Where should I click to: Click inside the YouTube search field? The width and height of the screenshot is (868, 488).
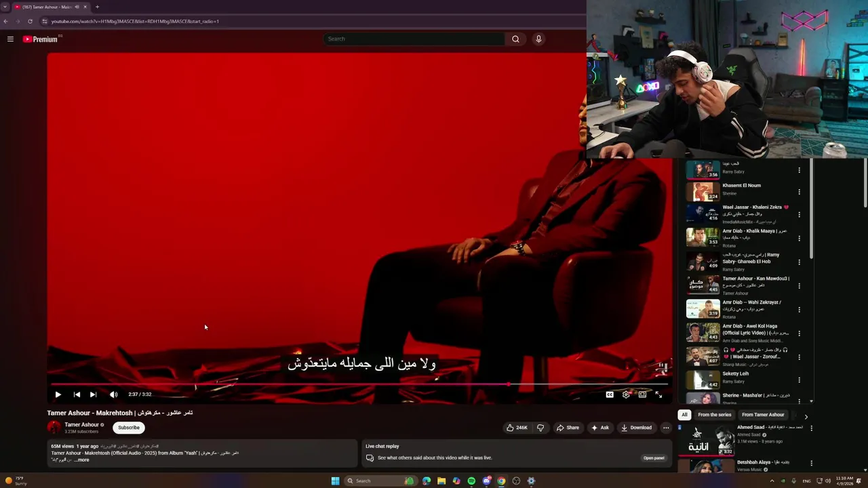click(414, 39)
